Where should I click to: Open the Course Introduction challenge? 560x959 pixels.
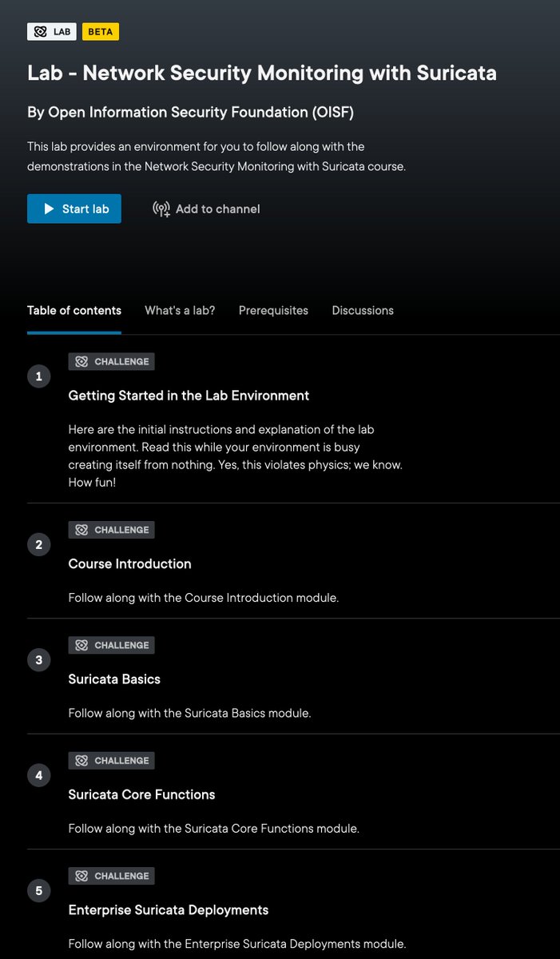130,564
